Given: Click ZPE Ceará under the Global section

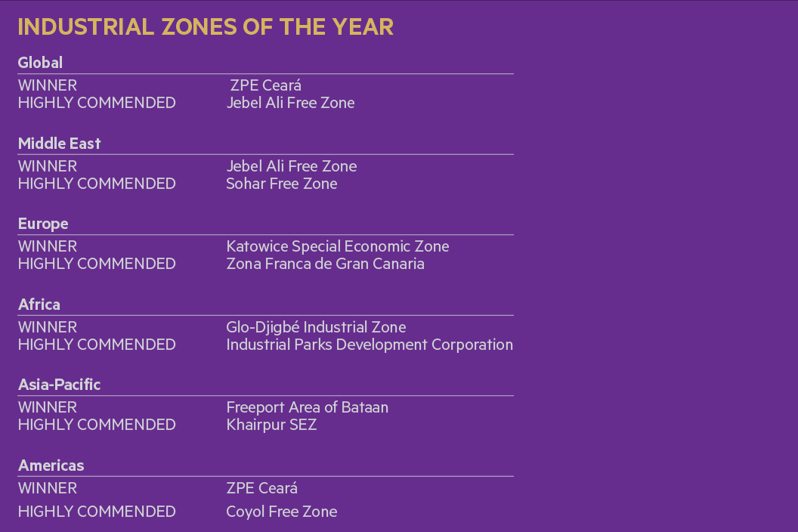Looking at the screenshot, I should [x=266, y=85].
